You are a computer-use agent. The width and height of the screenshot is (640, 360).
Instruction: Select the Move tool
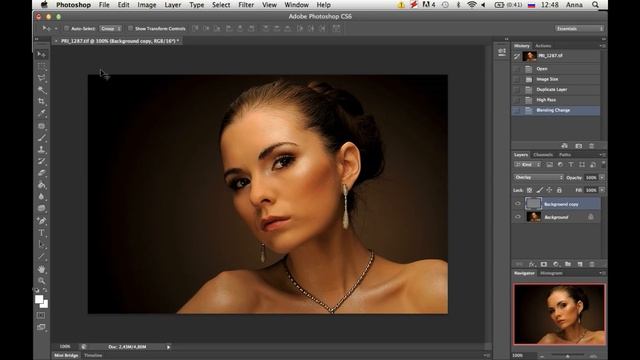41,54
